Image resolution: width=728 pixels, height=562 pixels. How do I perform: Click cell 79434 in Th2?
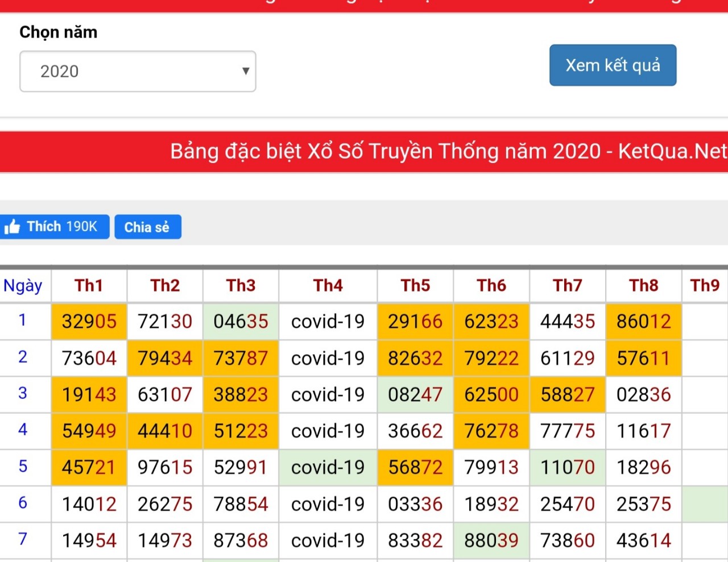165,358
